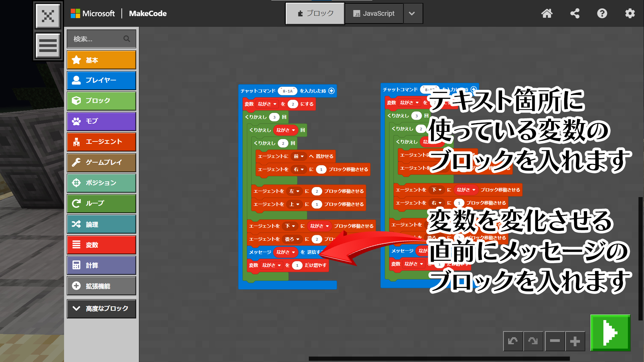Open the 変数 category
Viewport: 644px width, 362px height.
click(x=101, y=245)
